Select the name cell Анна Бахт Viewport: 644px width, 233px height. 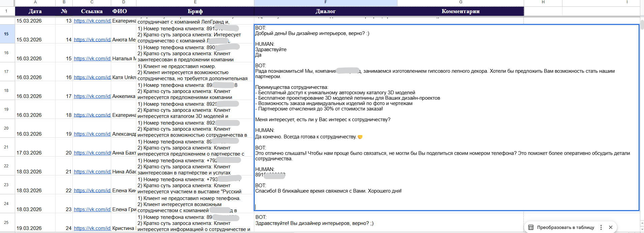click(124, 147)
